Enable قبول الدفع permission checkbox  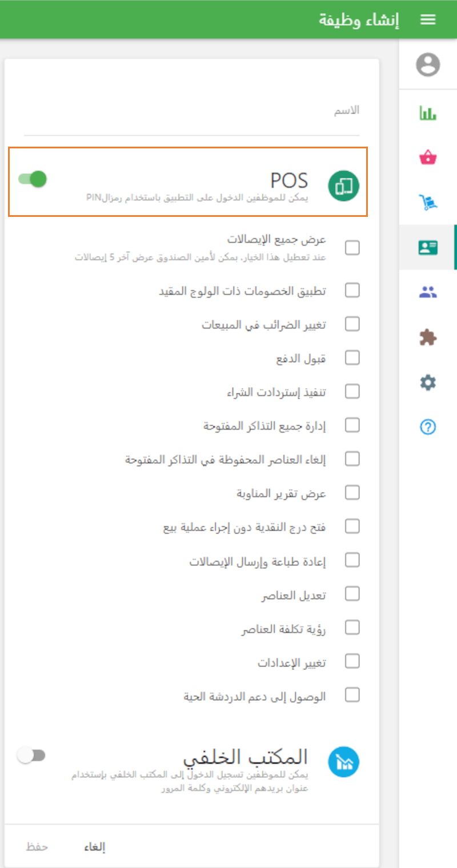[352, 358]
